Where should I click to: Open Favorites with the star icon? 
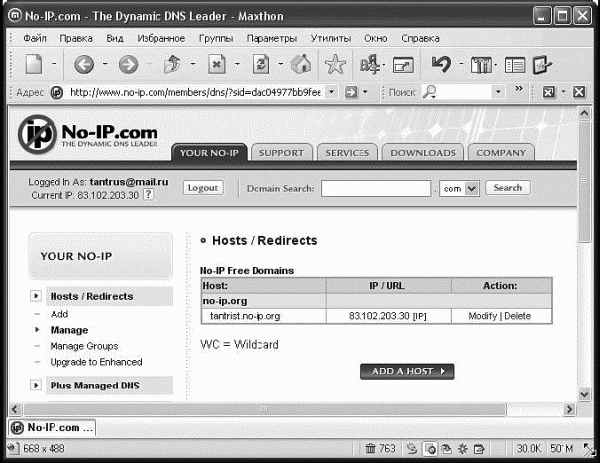pos(335,64)
